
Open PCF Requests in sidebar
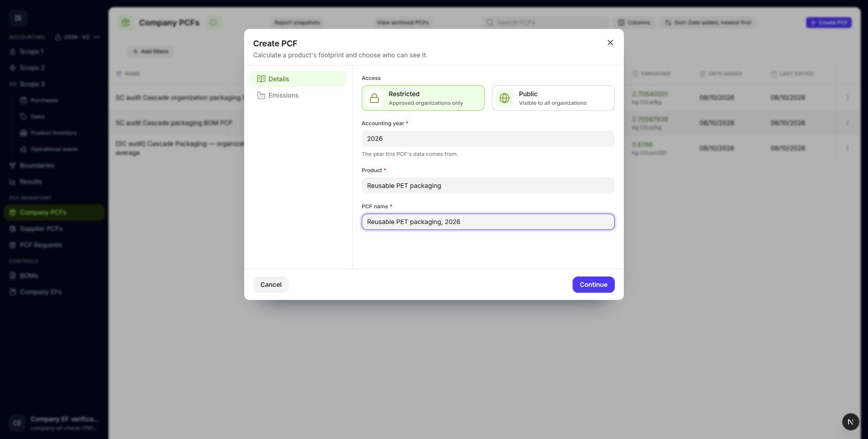[54, 245]
